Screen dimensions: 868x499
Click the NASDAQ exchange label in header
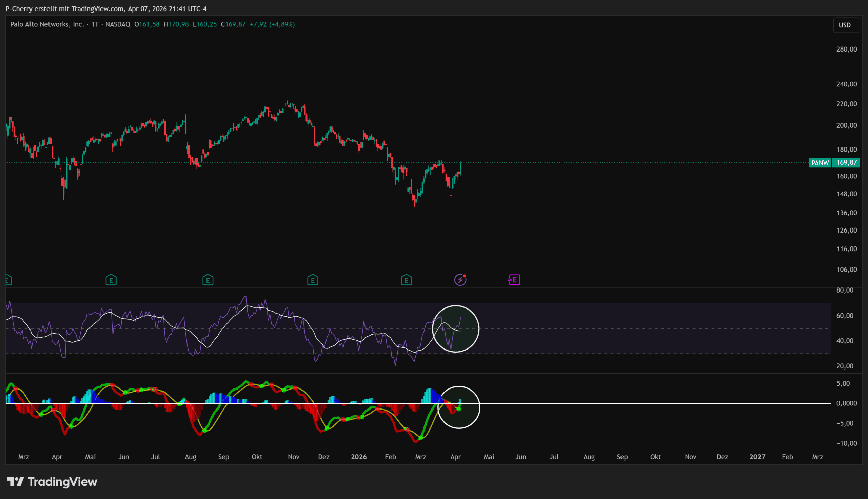click(x=118, y=24)
